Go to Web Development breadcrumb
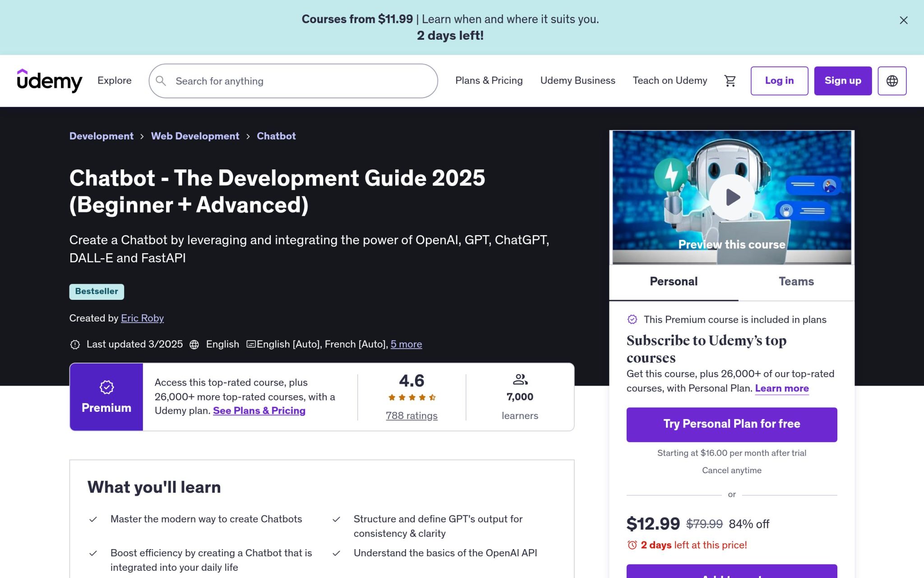The image size is (924, 578). tap(195, 136)
